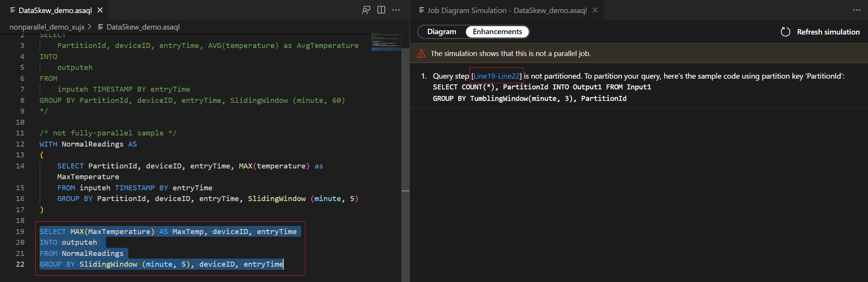Close the DataSkew_demo.asaql editor tab
This screenshot has width=868, height=282.
tap(100, 10)
